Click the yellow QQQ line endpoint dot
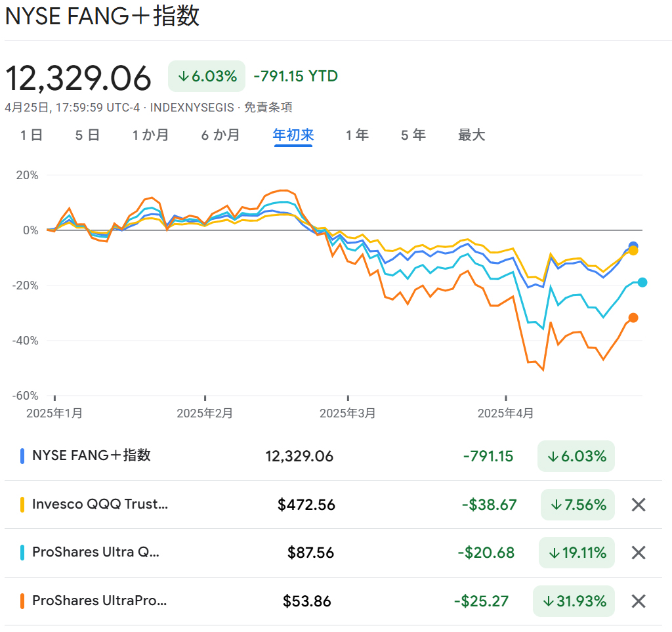The width and height of the screenshot is (672, 632). 633,251
